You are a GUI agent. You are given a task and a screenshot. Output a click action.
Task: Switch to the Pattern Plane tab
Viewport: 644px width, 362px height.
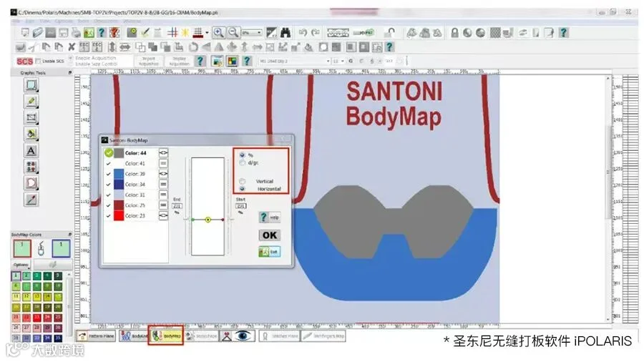coord(96,336)
